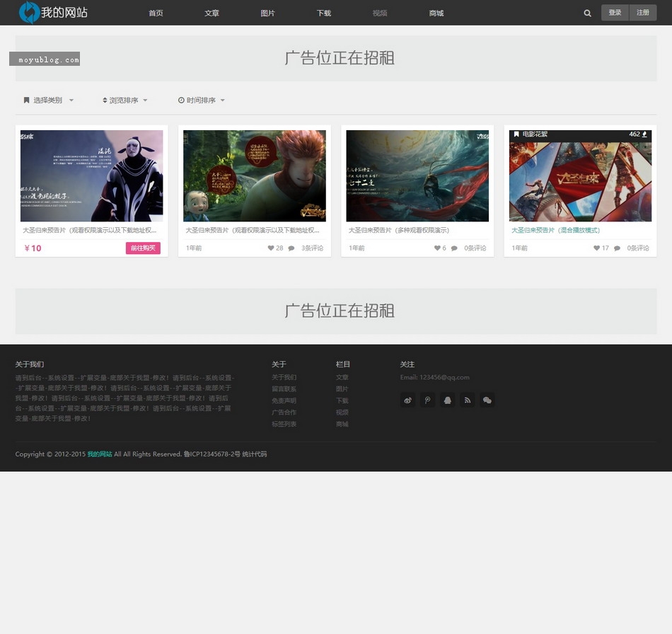
Task: Click the Tencent Weibo icon in footer
Action: point(427,400)
